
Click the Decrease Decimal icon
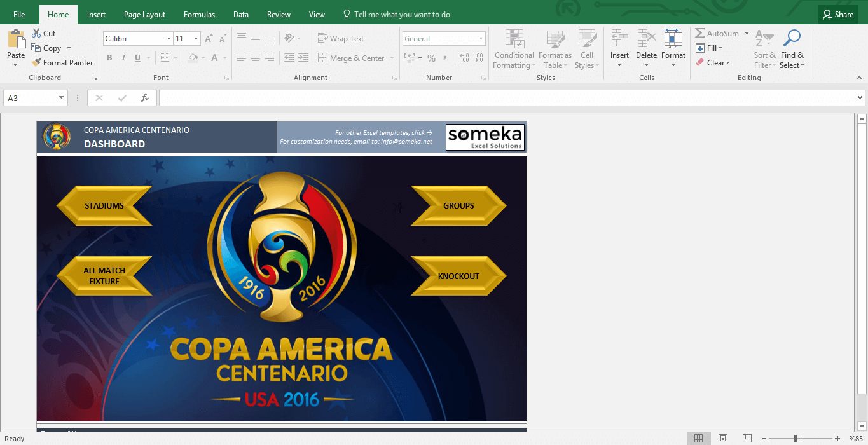pyautogui.click(x=478, y=58)
